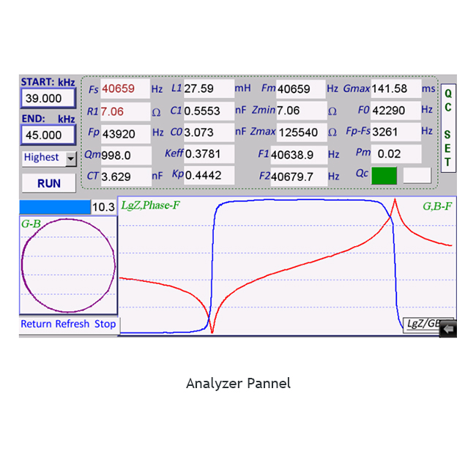
Task: Click the Qm value field 998.0
Action: [x=124, y=155]
